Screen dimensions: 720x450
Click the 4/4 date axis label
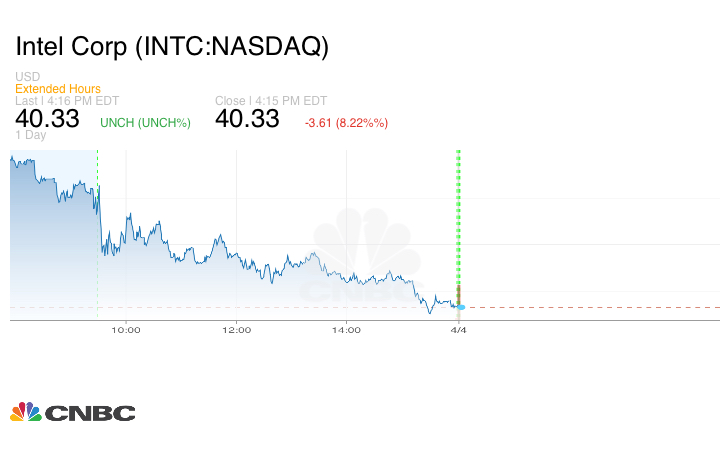459,330
